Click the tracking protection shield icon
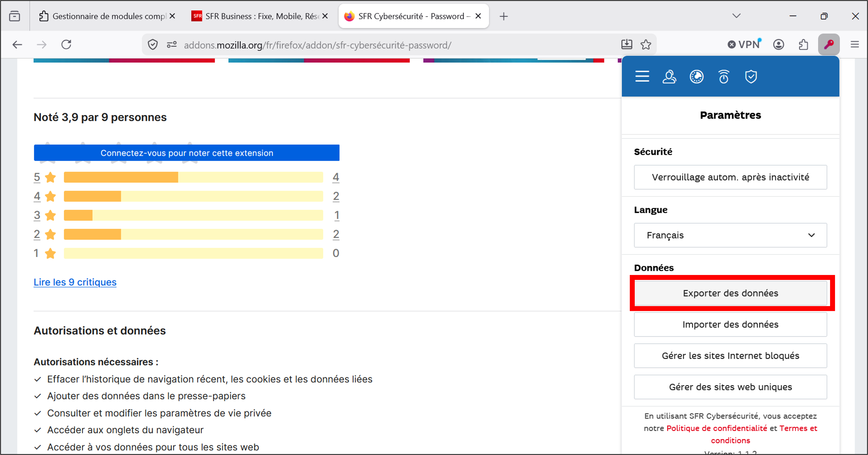The width and height of the screenshot is (868, 455). 153,45
